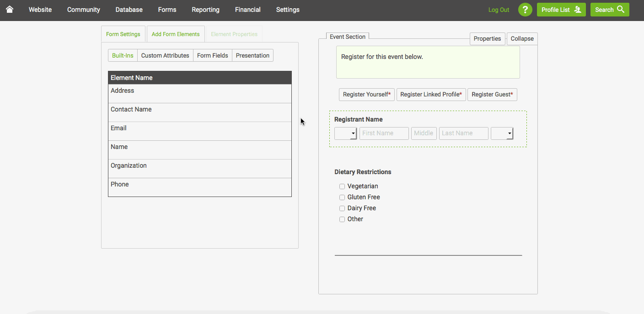Screen dimensions: 644x314
Task: Select the Custom Attributes sub-tab
Action: coord(165,55)
